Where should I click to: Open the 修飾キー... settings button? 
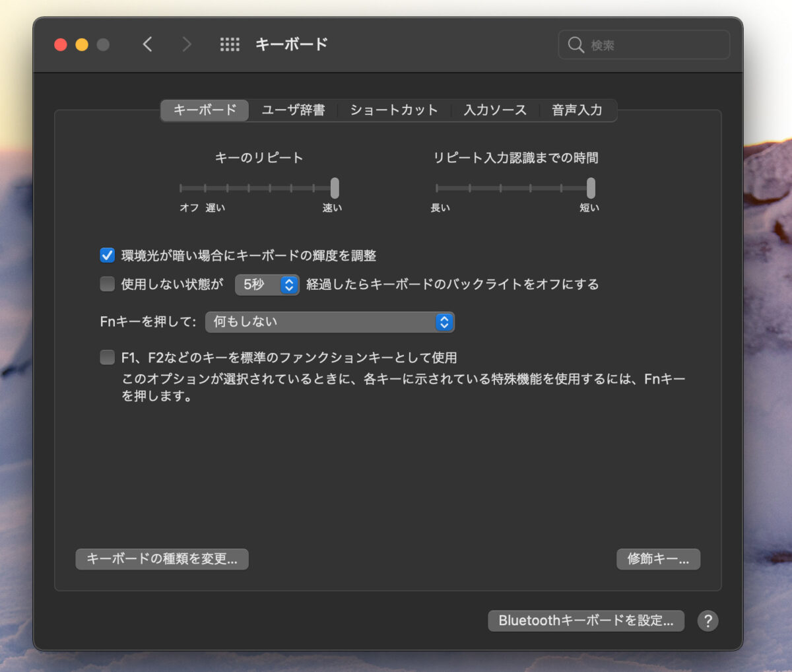click(x=658, y=559)
